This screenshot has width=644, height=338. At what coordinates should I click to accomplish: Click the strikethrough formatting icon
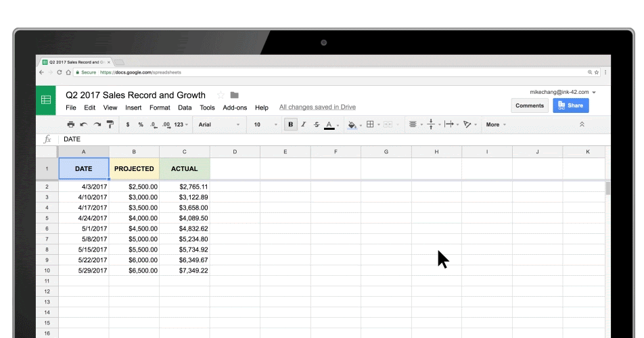pyautogui.click(x=317, y=124)
